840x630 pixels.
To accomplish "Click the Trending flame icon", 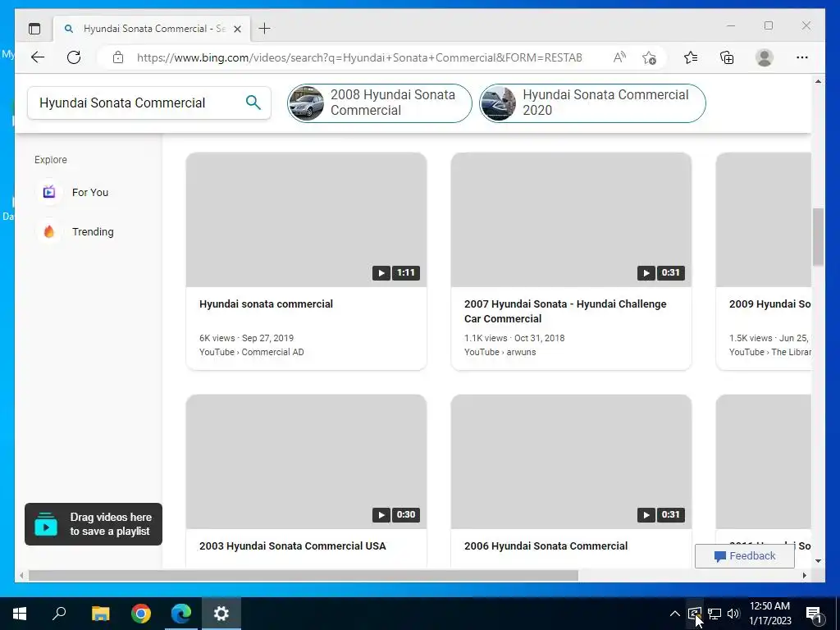I will pyautogui.click(x=49, y=231).
